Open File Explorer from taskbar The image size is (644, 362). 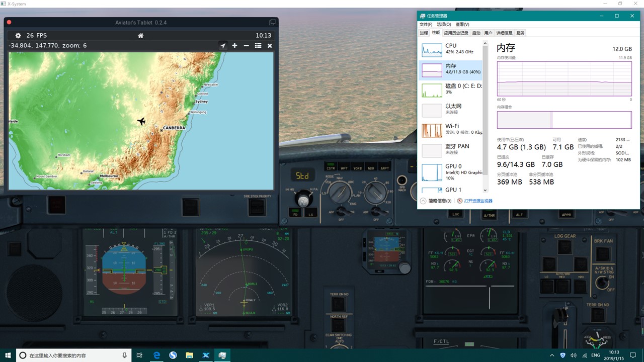tap(189, 355)
